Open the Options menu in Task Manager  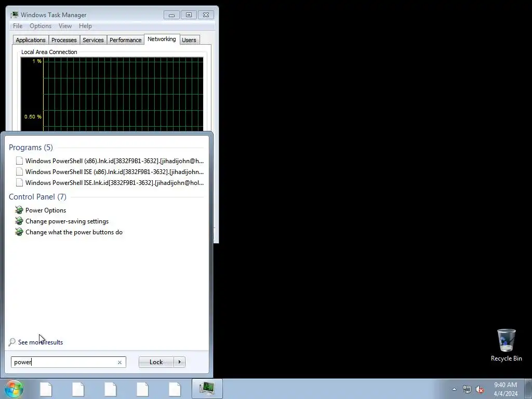[x=41, y=26]
